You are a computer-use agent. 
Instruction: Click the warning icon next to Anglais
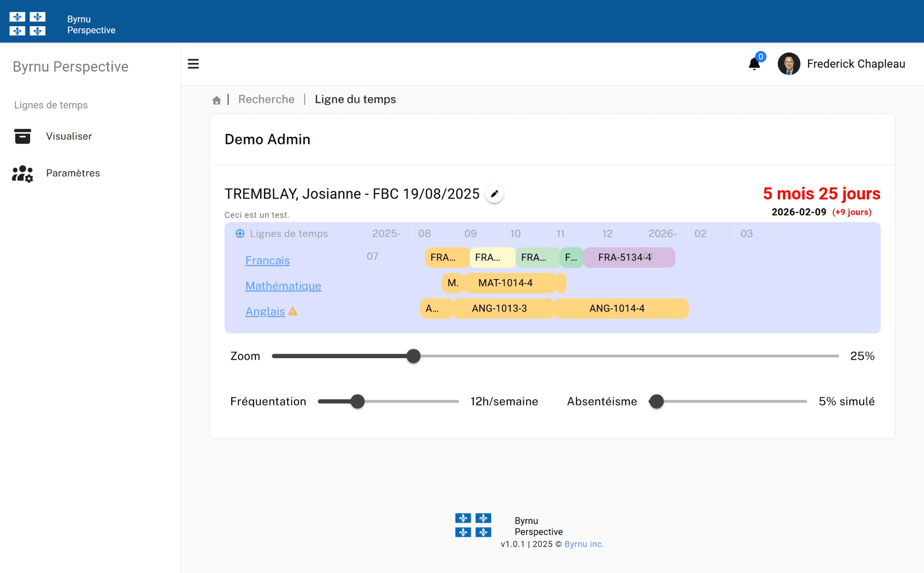[293, 312]
